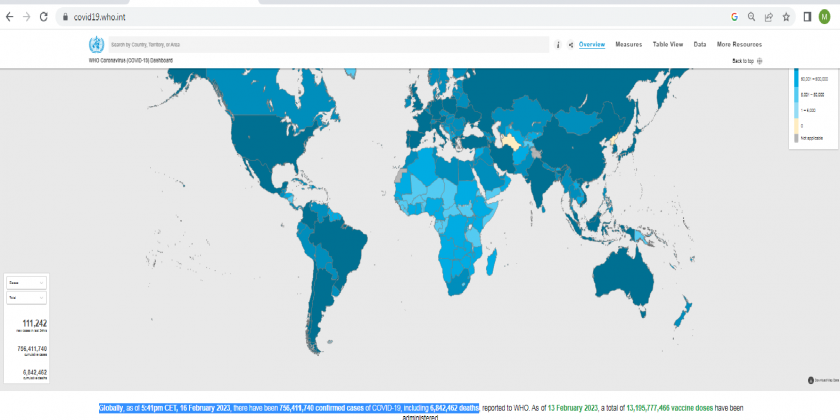Image resolution: width=840 pixels, height=420 pixels.
Task: Open the browser zoom magnifier icon
Action: pyautogui.click(x=751, y=17)
